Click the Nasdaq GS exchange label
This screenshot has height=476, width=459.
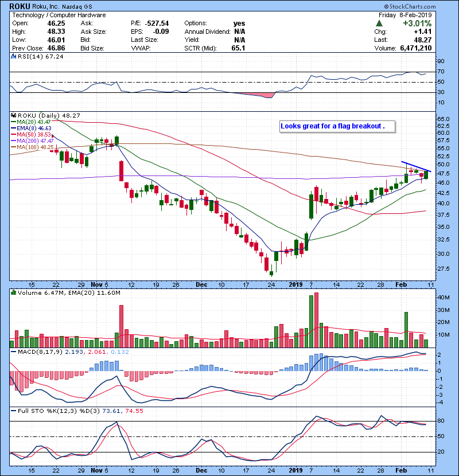point(77,7)
